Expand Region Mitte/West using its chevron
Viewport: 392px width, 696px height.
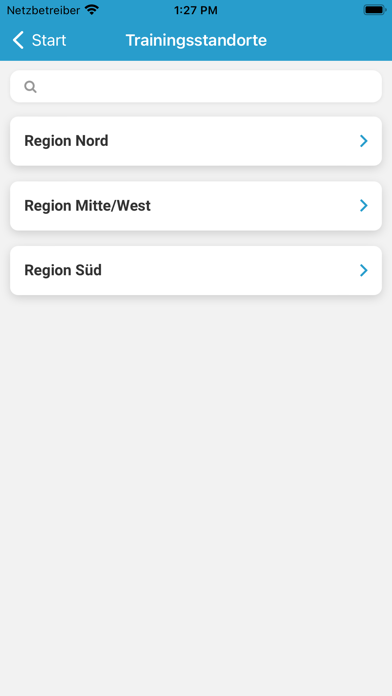[x=364, y=206]
